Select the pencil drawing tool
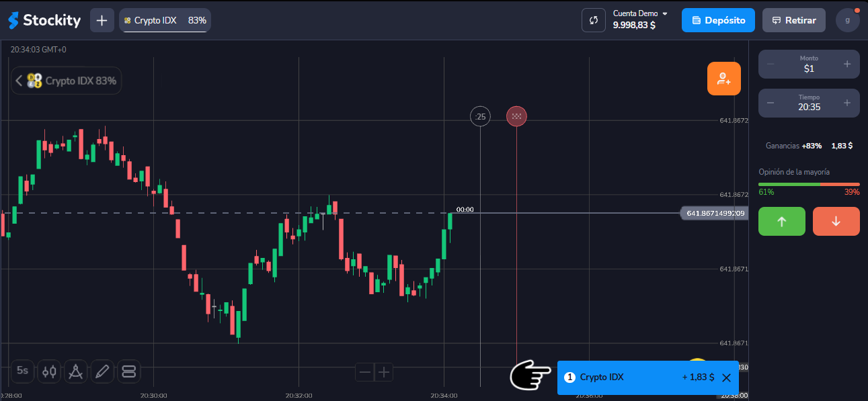Image resolution: width=868 pixels, height=401 pixels. click(102, 371)
